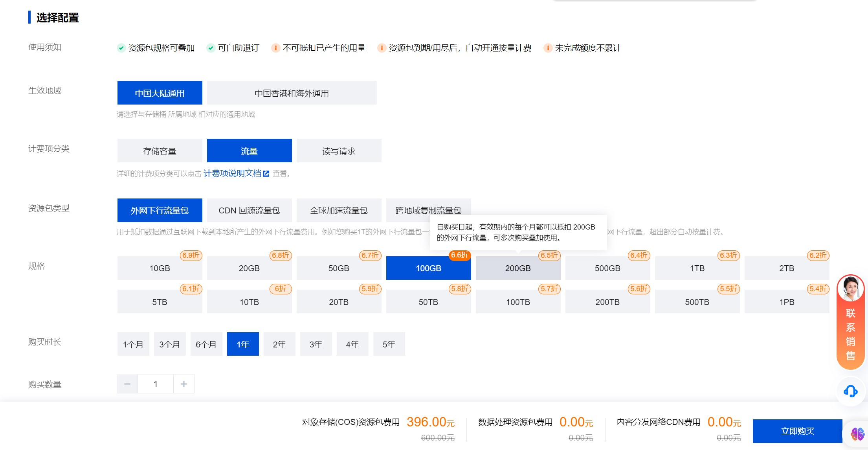Select the CDN 回源流量包 resource type
The image size is (868, 450).
249,211
